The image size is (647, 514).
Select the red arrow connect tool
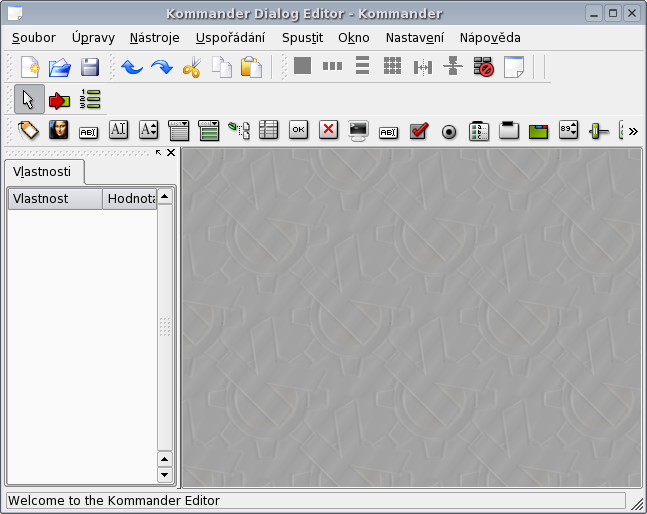[59, 100]
